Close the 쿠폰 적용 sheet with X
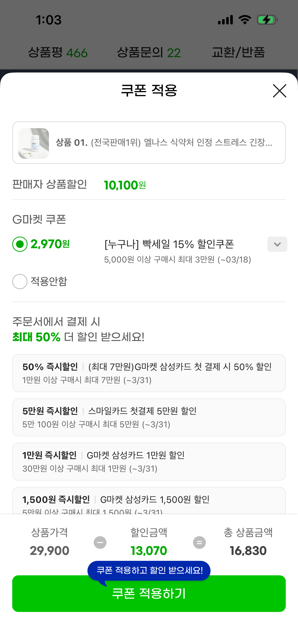The width and height of the screenshot is (298, 644). click(x=279, y=91)
